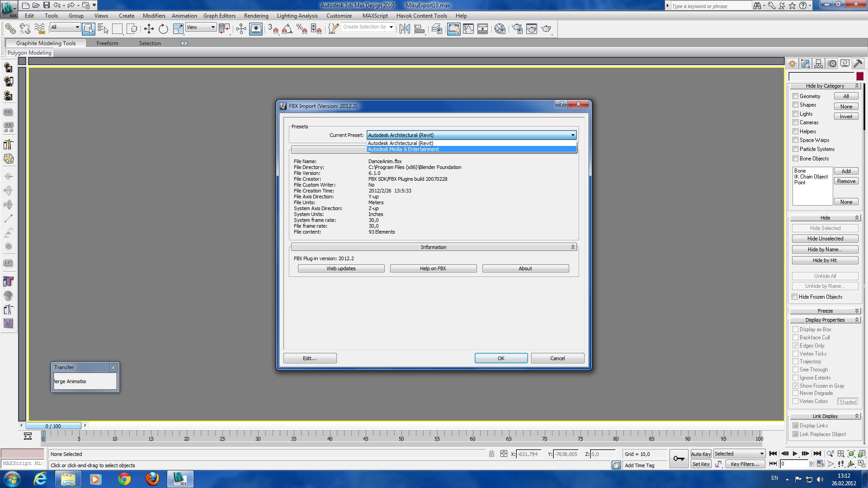Open the View reference coordinate dropdown
This screenshot has height=488, width=868.
(x=201, y=27)
